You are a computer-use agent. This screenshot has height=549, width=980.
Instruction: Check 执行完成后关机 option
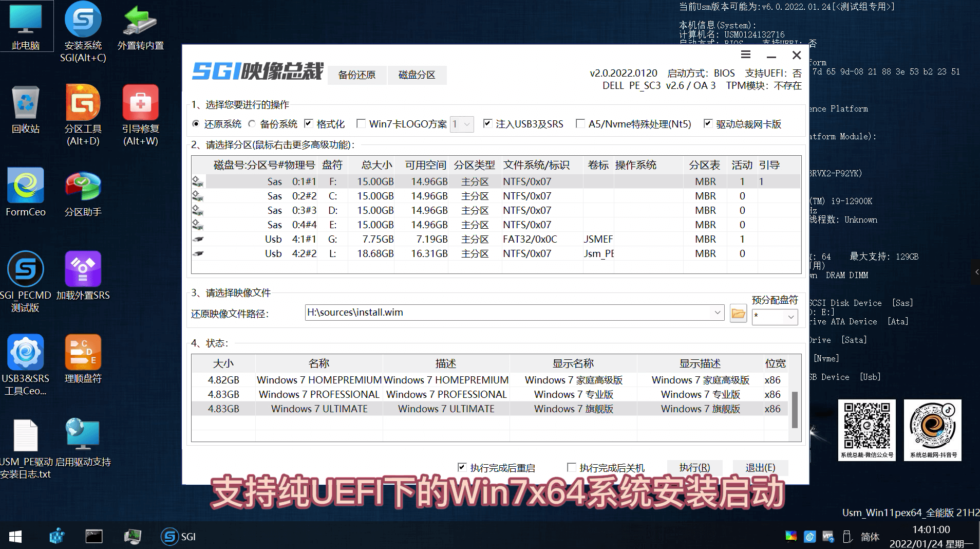click(571, 467)
